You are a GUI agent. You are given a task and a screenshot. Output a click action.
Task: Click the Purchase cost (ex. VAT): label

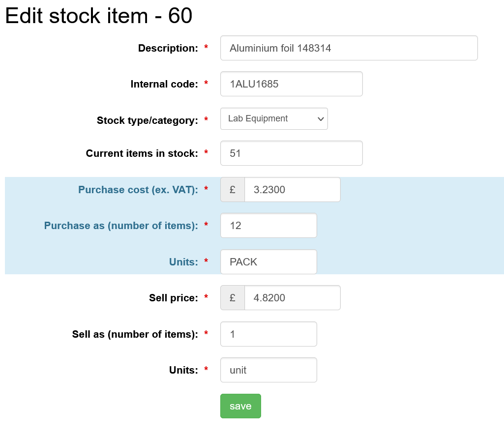pyautogui.click(x=138, y=190)
